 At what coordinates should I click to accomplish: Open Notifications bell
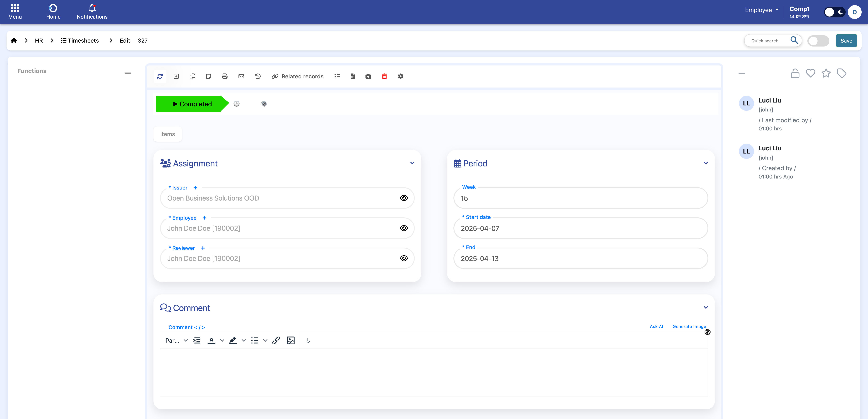[92, 12]
